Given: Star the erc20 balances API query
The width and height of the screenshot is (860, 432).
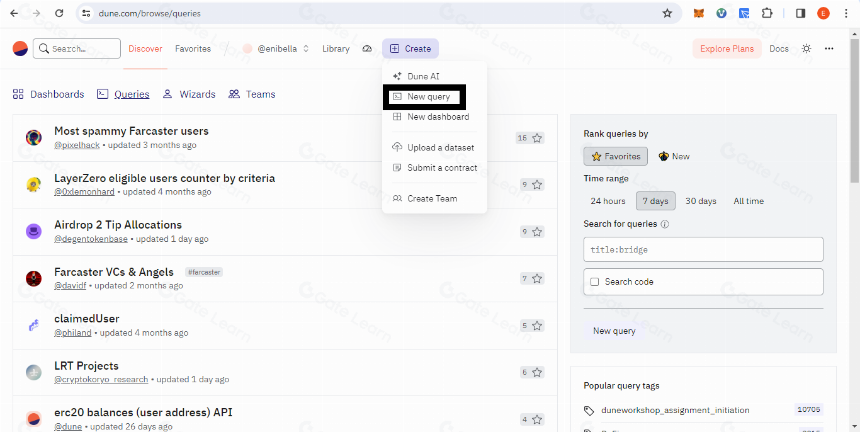Looking at the screenshot, I should (x=538, y=419).
